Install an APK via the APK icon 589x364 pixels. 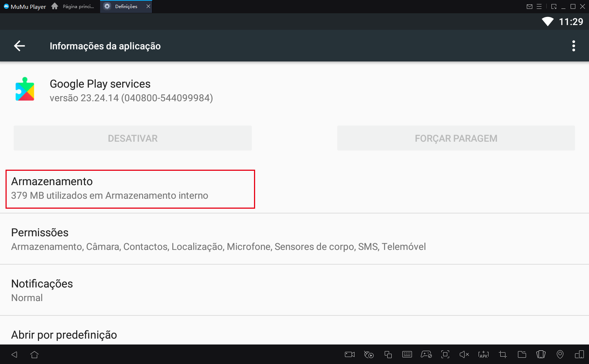tap(483, 354)
